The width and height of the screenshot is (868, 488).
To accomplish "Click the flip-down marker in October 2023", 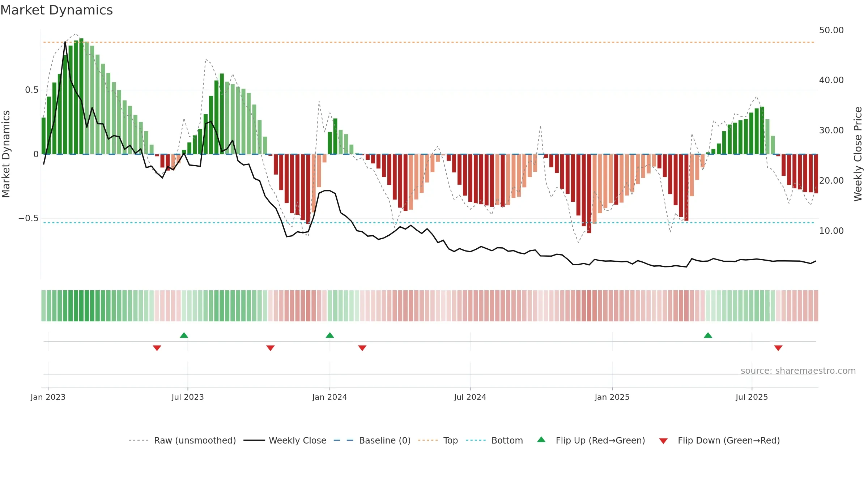I will click(271, 348).
